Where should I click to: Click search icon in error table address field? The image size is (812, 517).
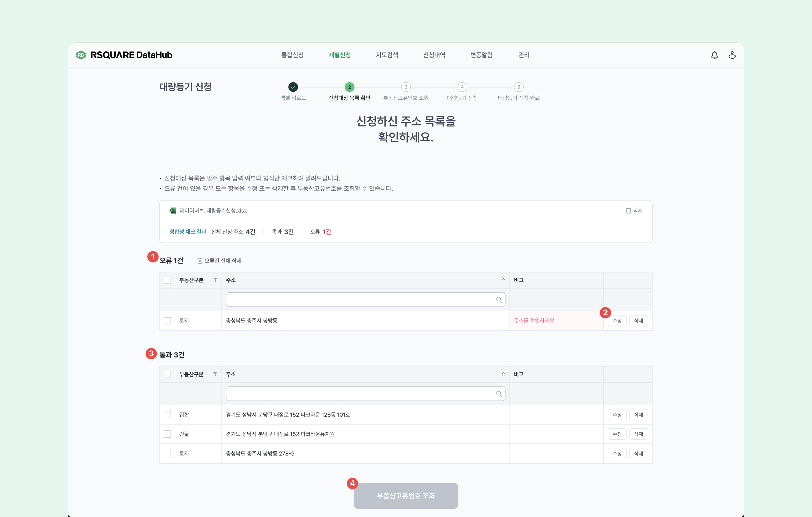click(x=499, y=300)
